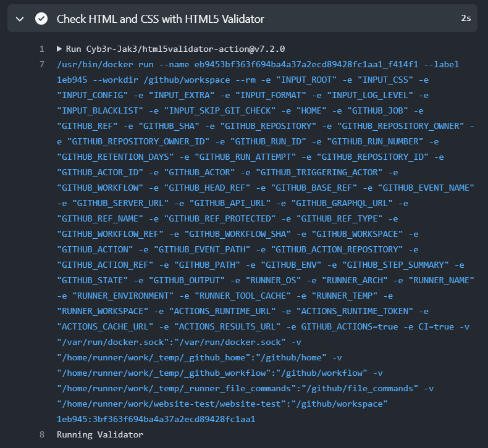This screenshot has width=488, height=448.
Task: Click the 2s step duration label
Action: coord(466,19)
